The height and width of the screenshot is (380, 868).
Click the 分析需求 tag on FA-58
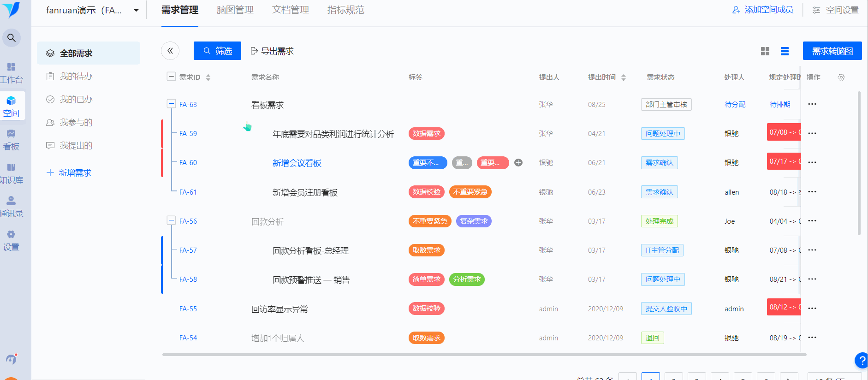pyautogui.click(x=467, y=279)
